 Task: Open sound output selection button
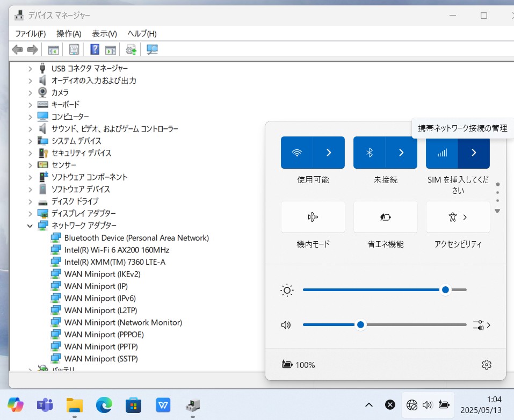(482, 325)
